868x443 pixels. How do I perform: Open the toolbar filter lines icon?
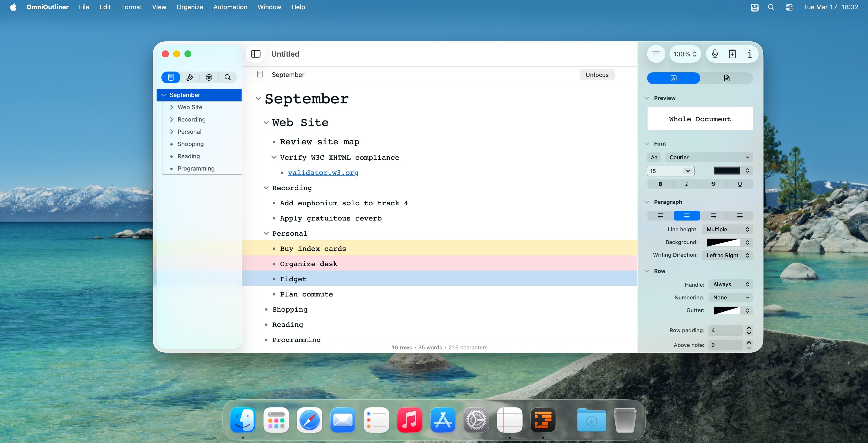[656, 54]
